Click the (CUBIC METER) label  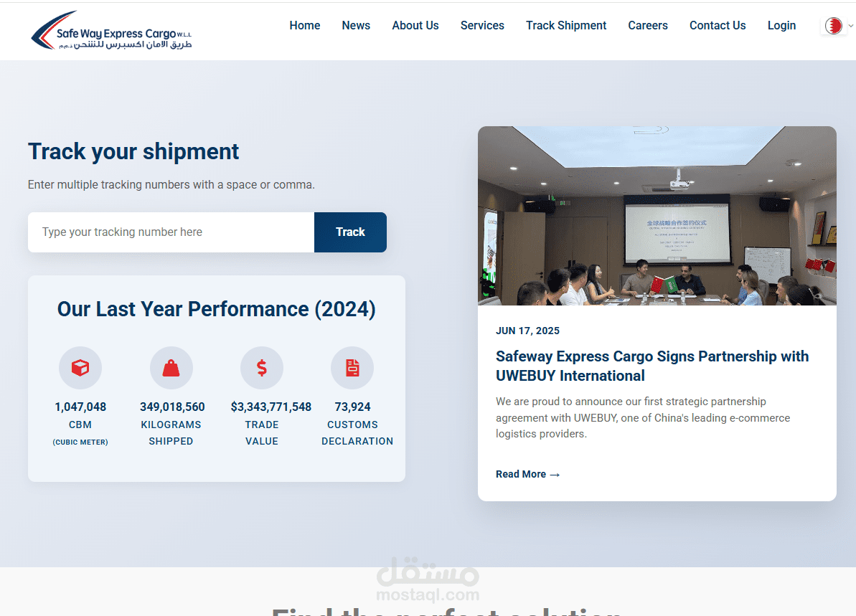[x=80, y=442]
